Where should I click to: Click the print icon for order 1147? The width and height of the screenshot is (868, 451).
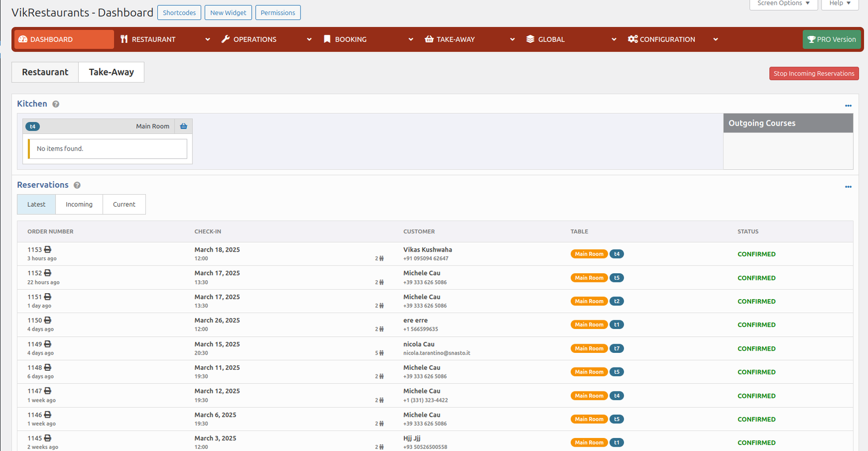point(48,390)
